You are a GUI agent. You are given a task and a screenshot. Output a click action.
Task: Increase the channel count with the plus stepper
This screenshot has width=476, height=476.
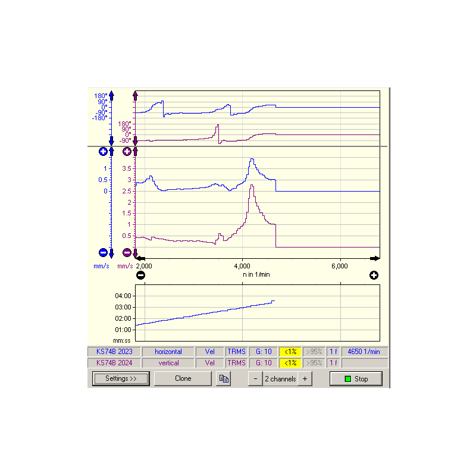pyautogui.click(x=306, y=378)
